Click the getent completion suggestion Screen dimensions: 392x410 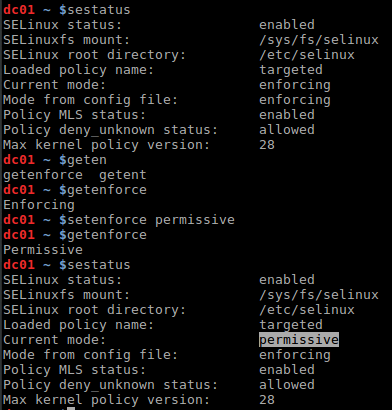click(x=123, y=175)
